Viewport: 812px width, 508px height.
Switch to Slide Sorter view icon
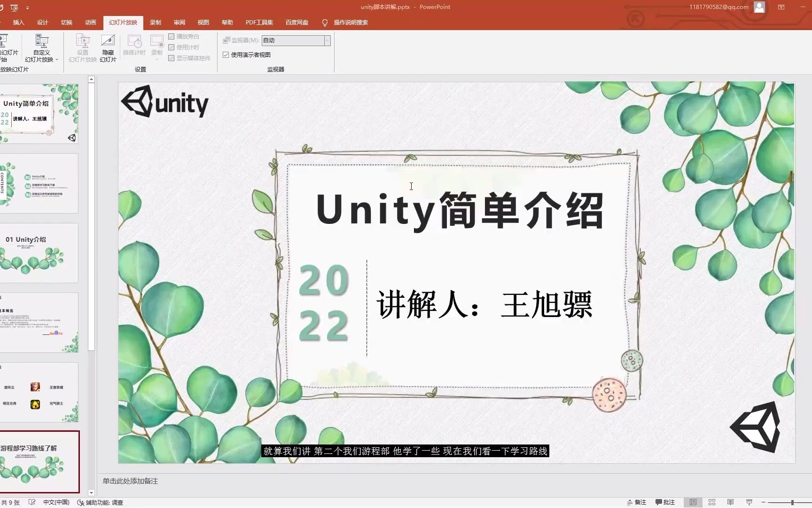[x=712, y=502]
